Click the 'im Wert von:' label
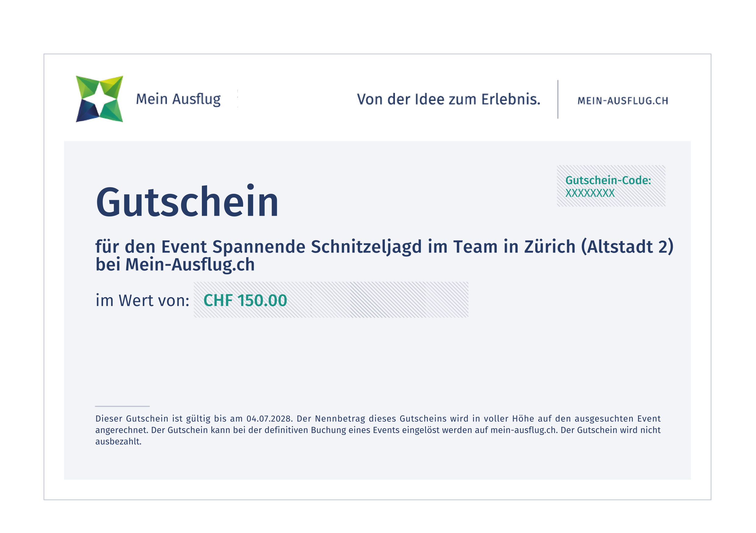Image resolution: width=756 pixels, height=533 pixels. pos(142,300)
